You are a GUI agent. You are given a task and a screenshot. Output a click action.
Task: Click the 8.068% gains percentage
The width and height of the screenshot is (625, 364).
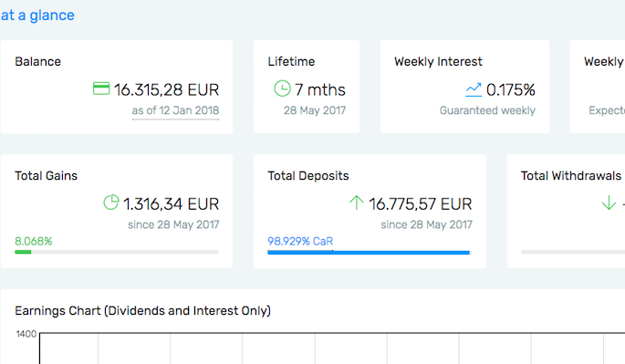34,241
